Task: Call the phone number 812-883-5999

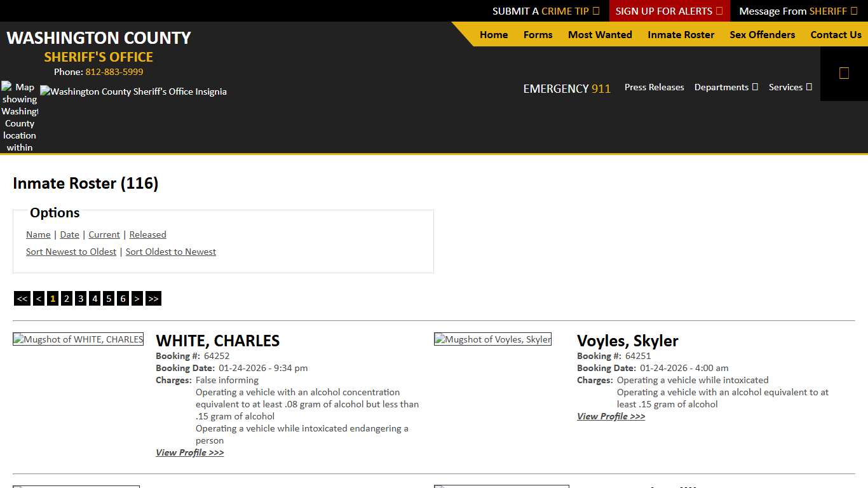Action: pos(114,72)
